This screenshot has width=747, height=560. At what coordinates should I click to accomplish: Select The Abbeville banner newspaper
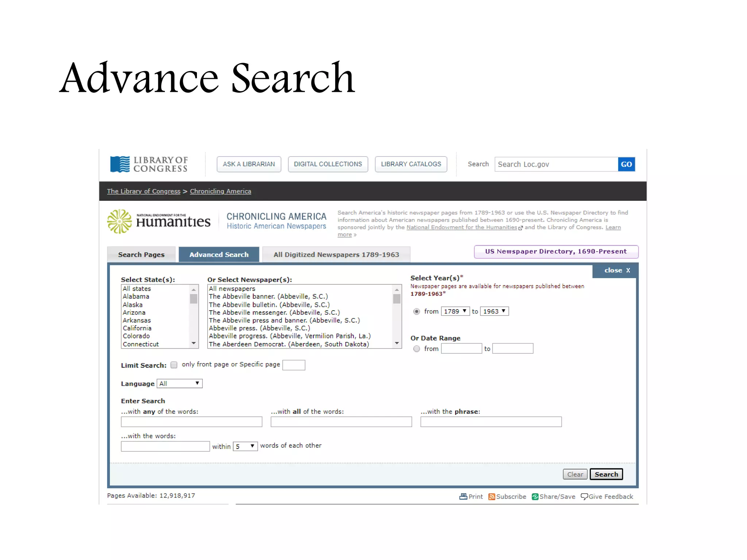pyautogui.click(x=300, y=297)
